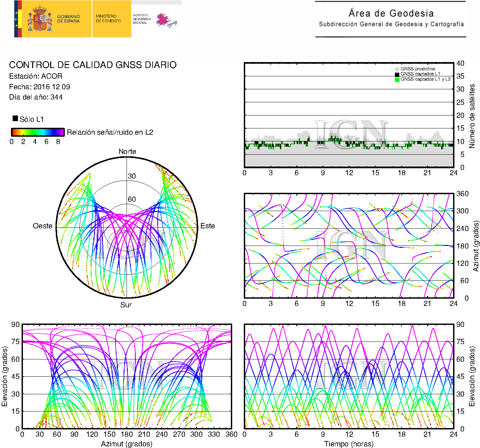Click the Este label on the sky plot
Viewport: 480px width, 448px height.
coord(208,226)
